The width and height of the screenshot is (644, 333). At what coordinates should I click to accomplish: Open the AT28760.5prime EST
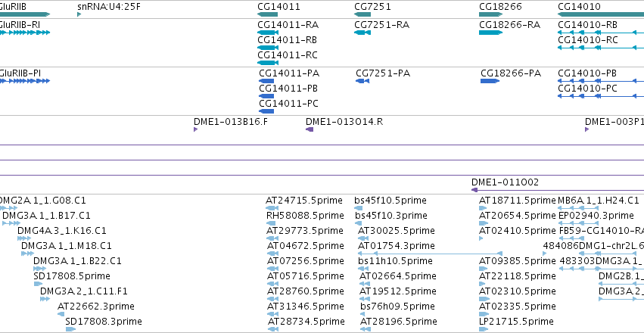272,299
